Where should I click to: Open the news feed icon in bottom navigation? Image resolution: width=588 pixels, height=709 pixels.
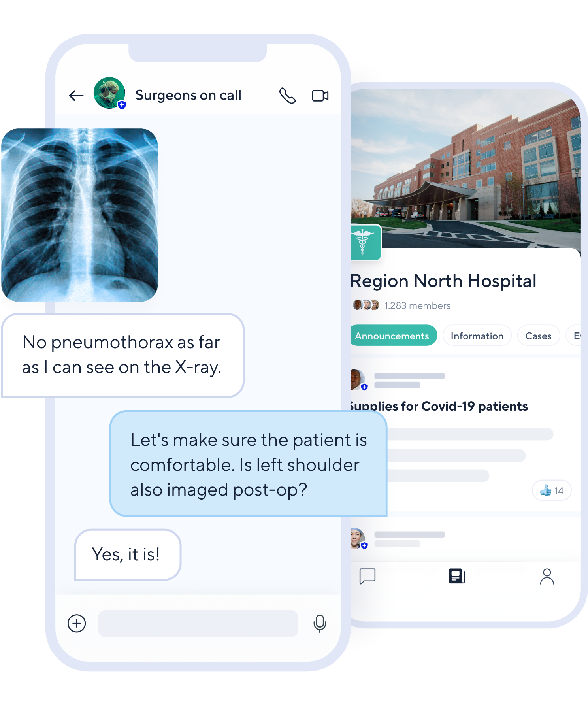(457, 576)
